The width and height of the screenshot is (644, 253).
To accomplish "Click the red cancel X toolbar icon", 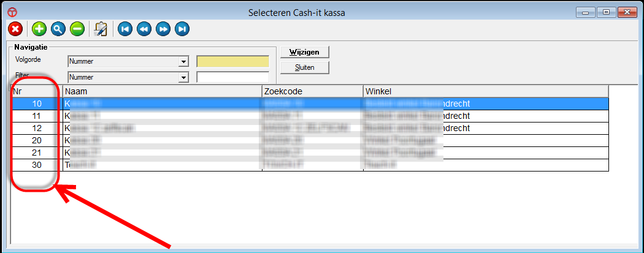I will click(x=15, y=29).
